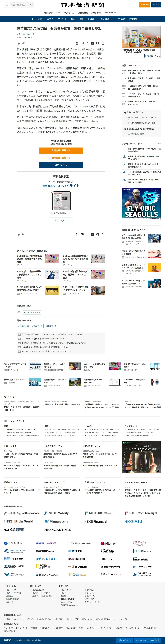Open NIKKEI Mobility logo link
This screenshot has width=165, height=644.
point(56,513)
